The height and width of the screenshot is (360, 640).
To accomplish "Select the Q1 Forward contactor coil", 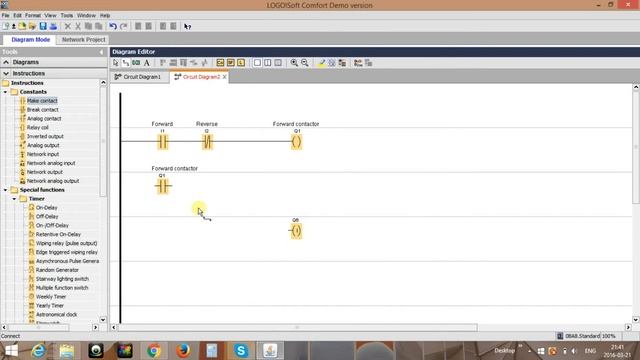I will click(x=297, y=142).
